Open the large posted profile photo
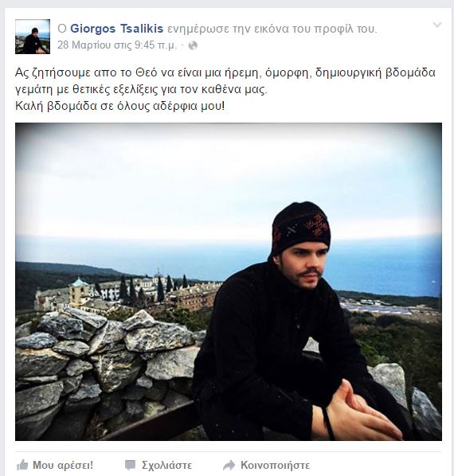454x476 pixels. click(229, 282)
